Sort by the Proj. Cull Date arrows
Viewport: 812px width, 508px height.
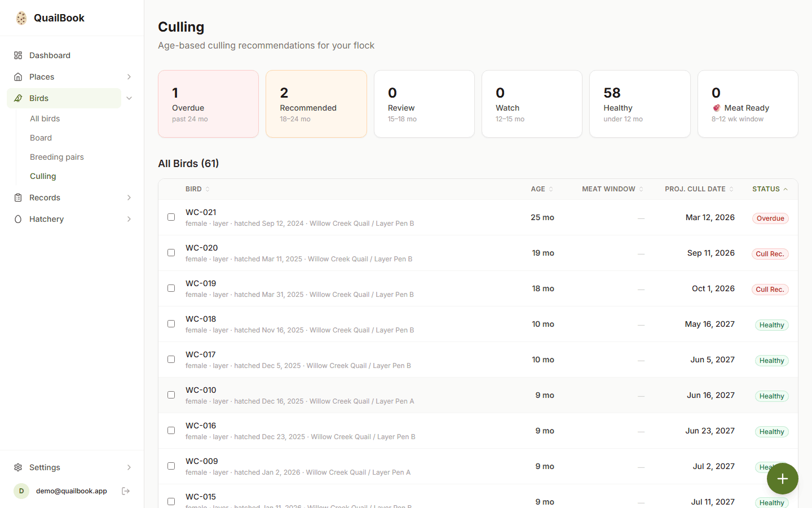pyautogui.click(x=731, y=189)
